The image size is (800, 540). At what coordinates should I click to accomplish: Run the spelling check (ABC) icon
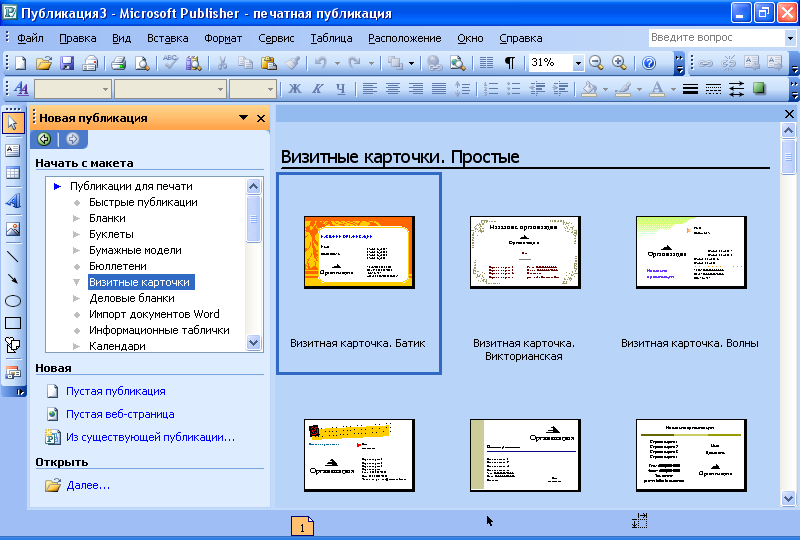pos(170,63)
